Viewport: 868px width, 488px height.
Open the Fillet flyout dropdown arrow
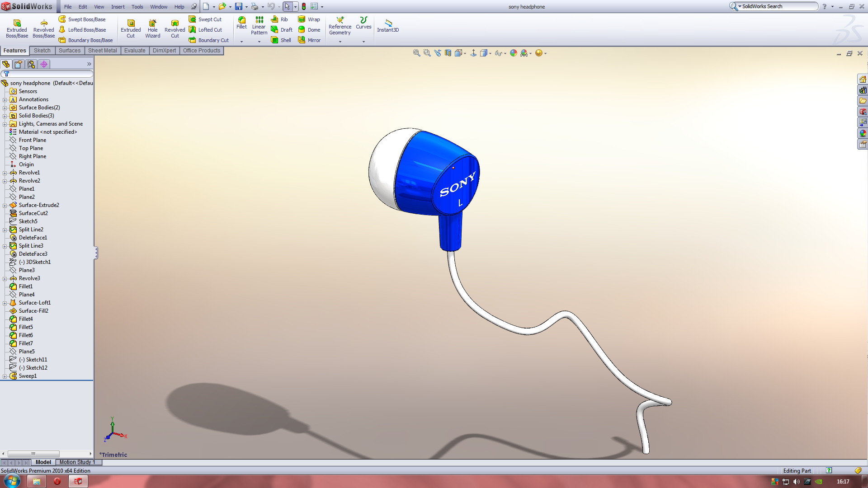point(241,42)
